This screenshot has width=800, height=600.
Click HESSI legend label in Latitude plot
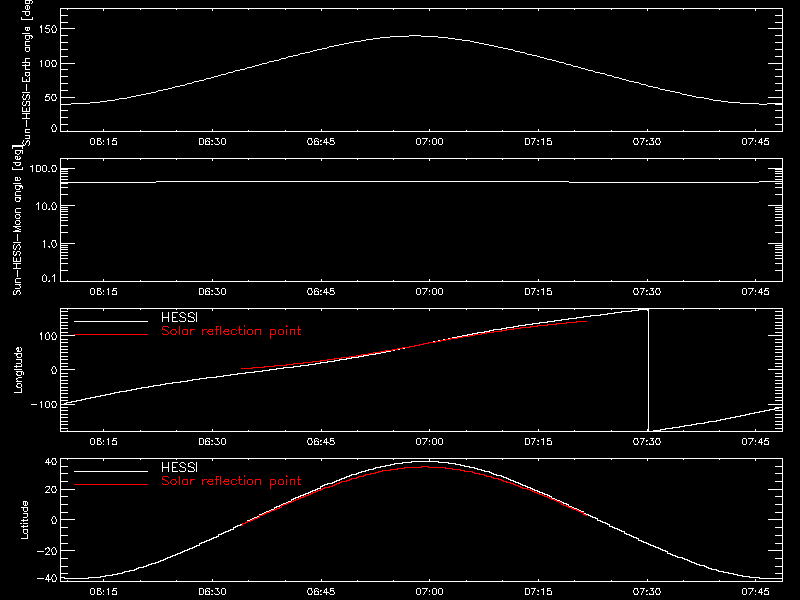point(180,467)
